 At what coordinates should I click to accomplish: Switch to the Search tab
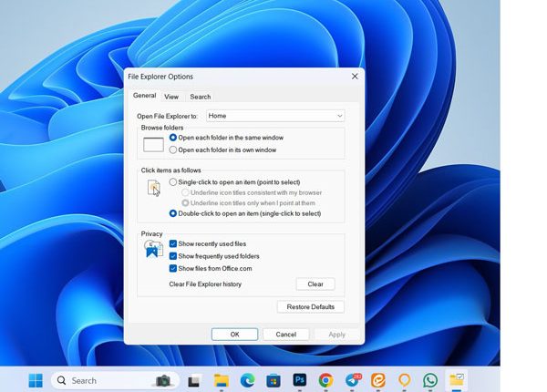201,97
